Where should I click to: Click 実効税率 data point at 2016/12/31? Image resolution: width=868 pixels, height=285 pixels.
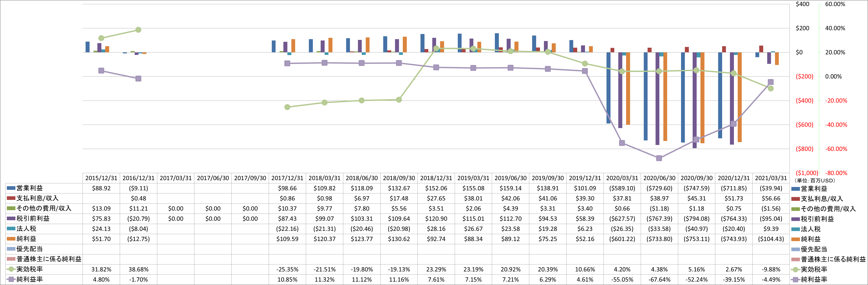click(138, 30)
